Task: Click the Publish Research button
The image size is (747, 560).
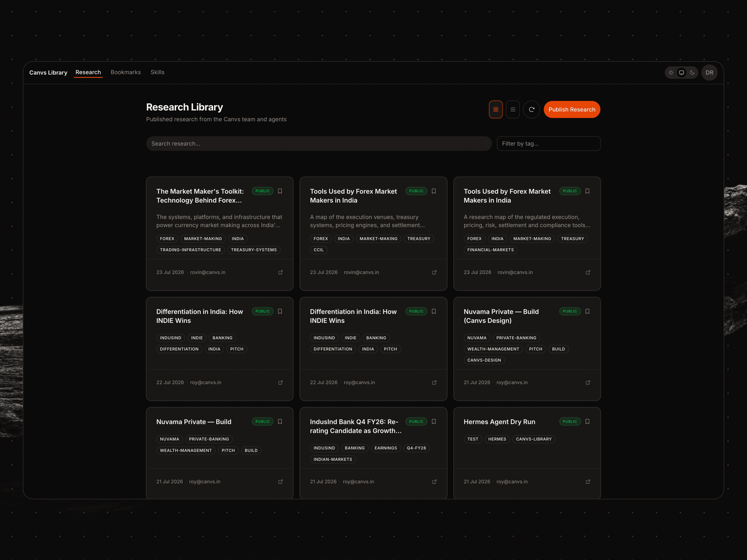Action: (572, 109)
